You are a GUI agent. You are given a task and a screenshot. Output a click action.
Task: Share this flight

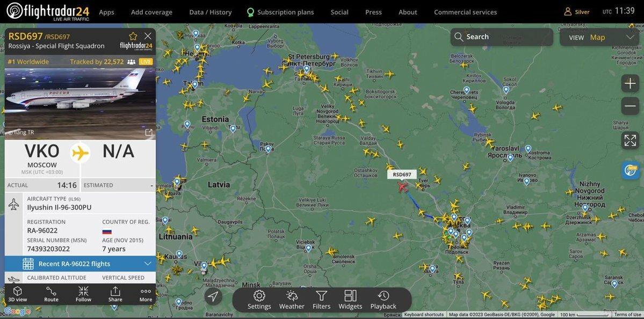point(115,294)
